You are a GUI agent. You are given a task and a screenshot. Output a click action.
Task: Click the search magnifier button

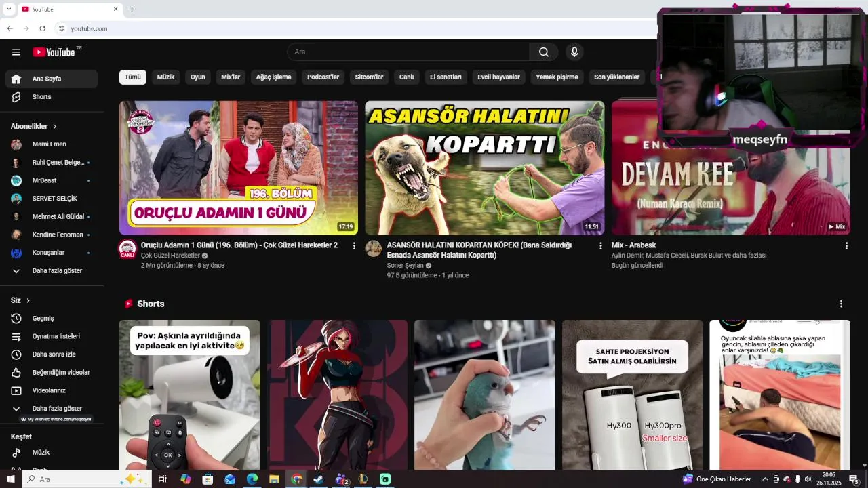click(544, 52)
